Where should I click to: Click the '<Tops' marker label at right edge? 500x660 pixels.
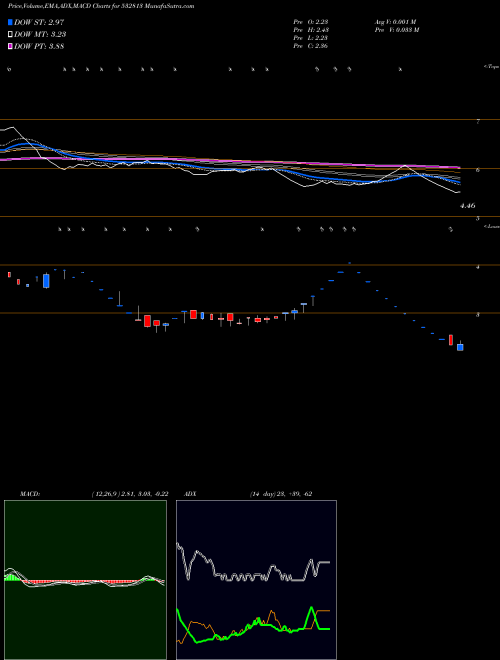coord(492,67)
